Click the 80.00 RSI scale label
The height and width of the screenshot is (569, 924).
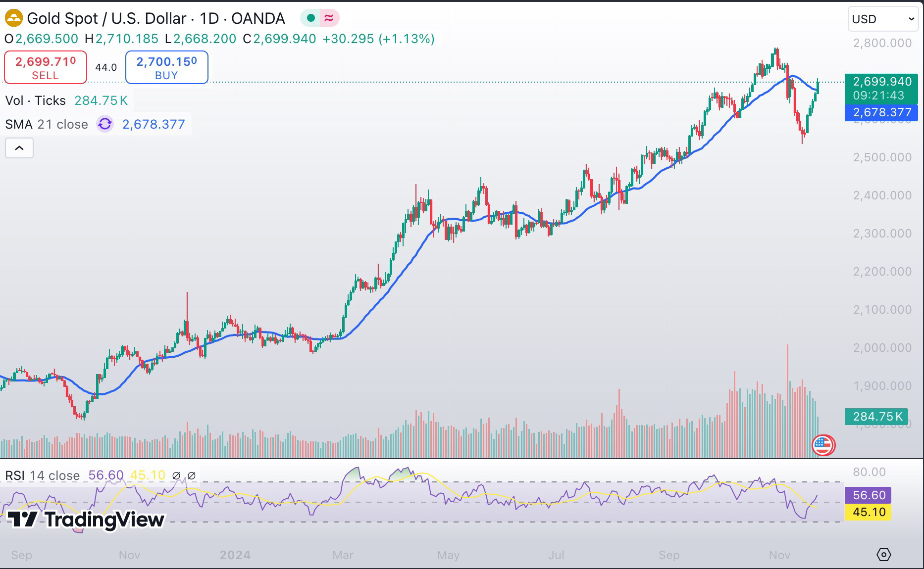869,472
